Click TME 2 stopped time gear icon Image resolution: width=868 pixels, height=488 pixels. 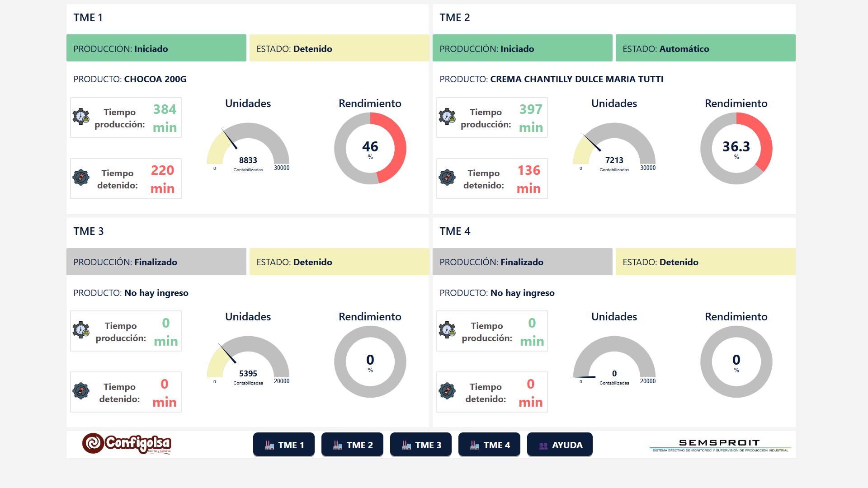click(x=447, y=177)
